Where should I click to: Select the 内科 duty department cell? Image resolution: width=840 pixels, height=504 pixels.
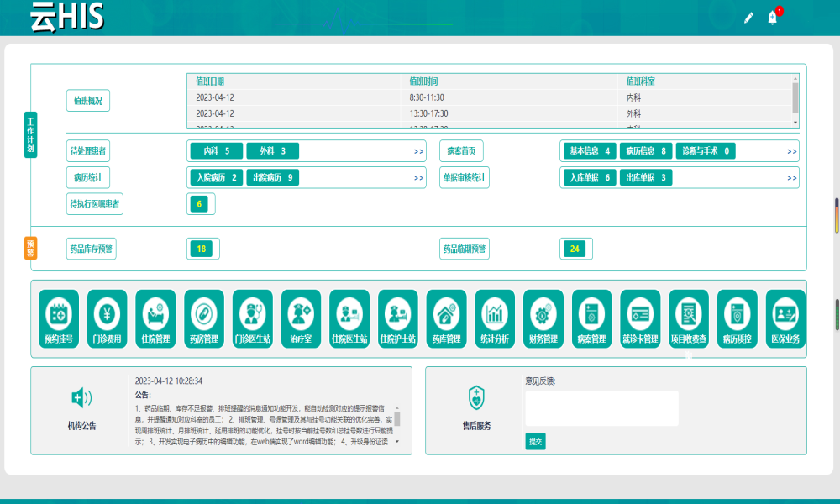pos(633,97)
